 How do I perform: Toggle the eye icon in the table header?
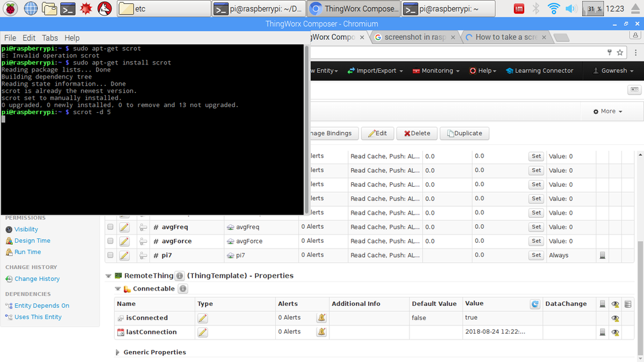pyautogui.click(x=615, y=304)
